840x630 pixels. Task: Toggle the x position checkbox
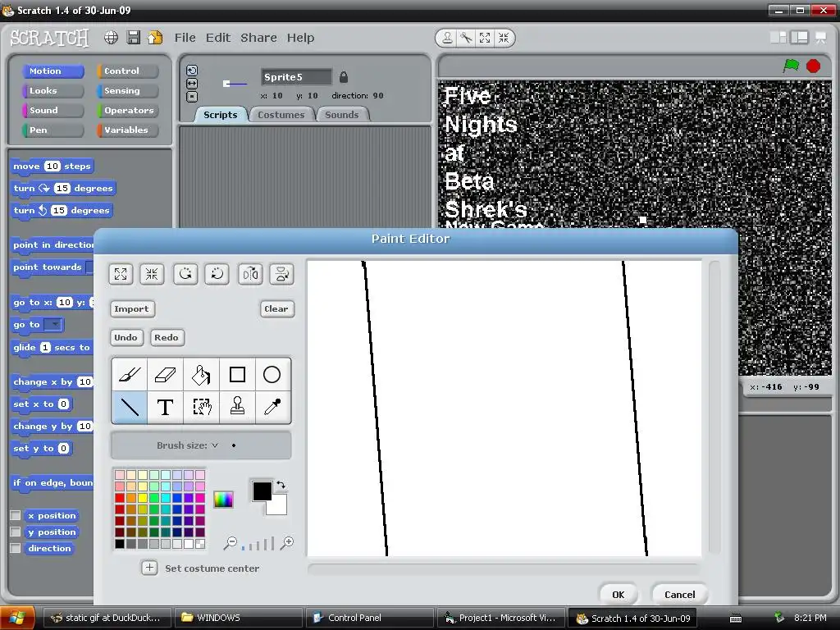tap(16, 515)
